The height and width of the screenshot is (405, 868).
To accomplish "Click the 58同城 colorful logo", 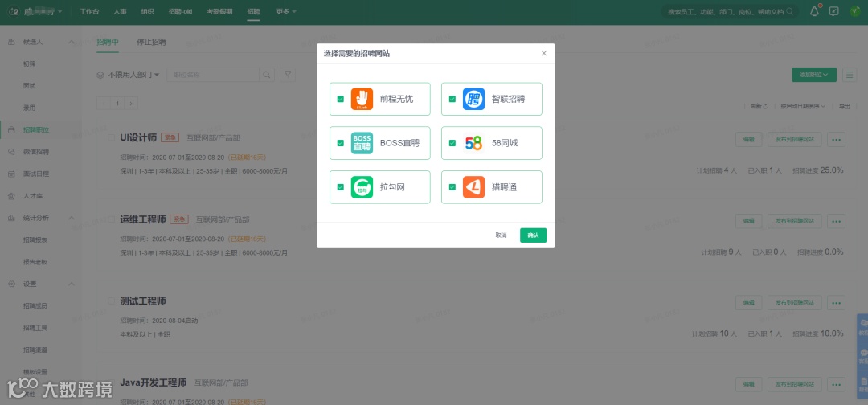I will [x=474, y=143].
